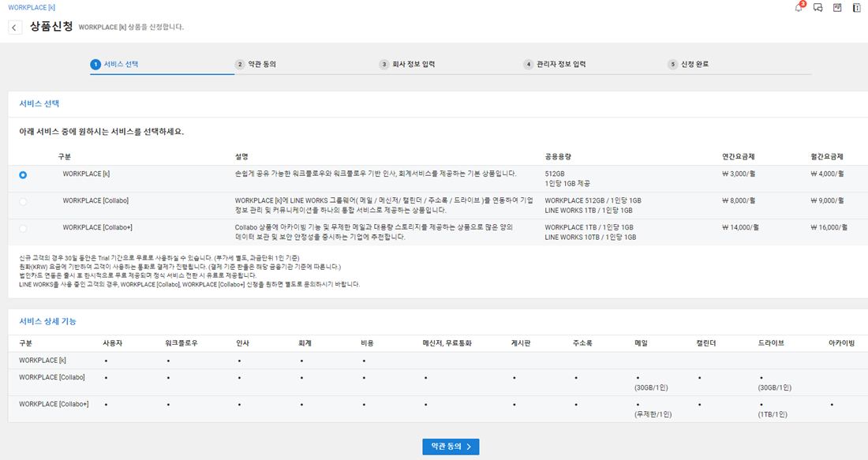The image size is (868, 460).
Task: Open the chat bubbles icon
Action: pos(817,8)
